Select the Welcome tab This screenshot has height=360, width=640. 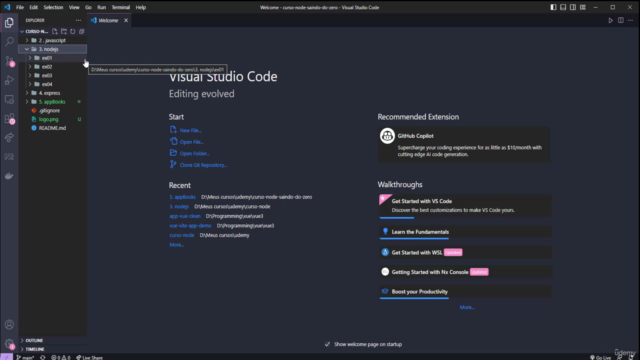point(108,20)
